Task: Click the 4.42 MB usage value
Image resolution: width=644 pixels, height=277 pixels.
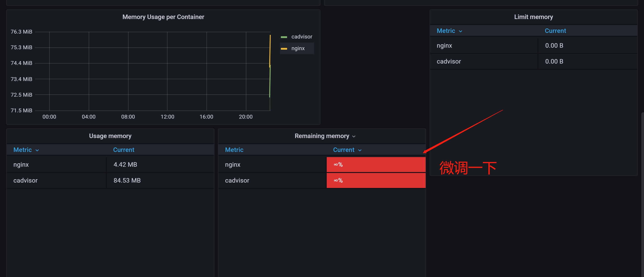Action: [125, 164]
